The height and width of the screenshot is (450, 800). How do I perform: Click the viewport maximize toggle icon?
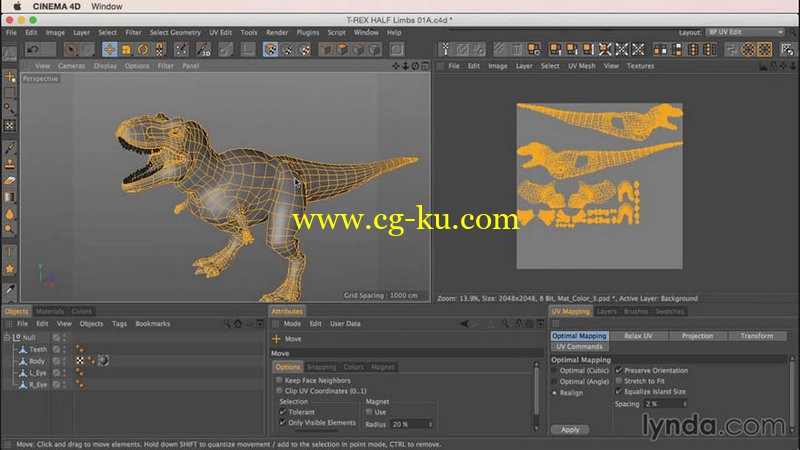[425, 66]
